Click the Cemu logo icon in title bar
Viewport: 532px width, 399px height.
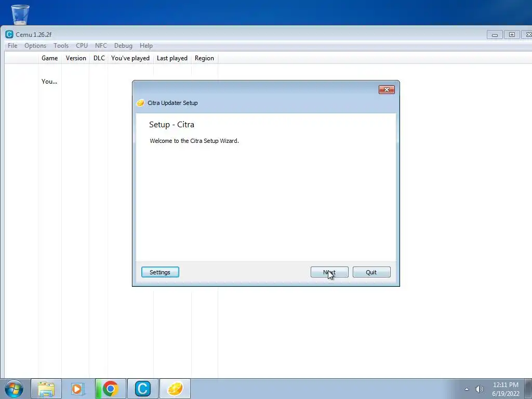pos(9,34)
